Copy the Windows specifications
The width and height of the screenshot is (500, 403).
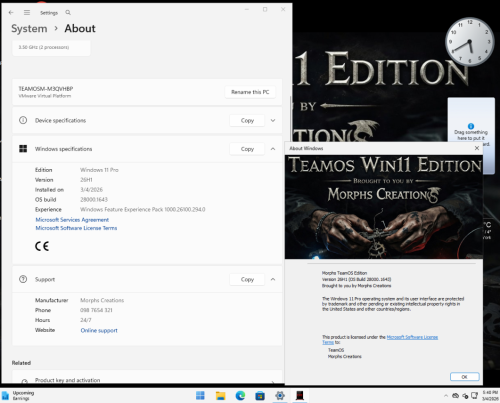click(247, 149)
